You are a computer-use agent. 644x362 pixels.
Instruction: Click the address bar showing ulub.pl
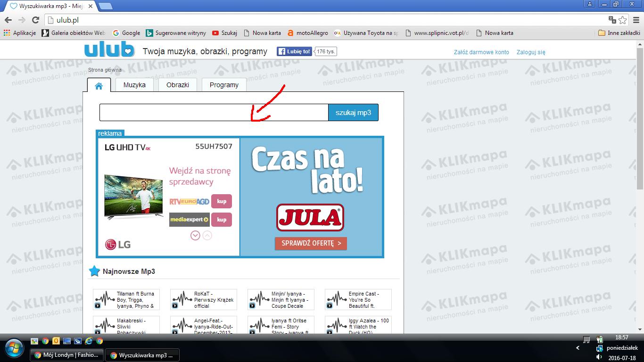coord(325,20)
